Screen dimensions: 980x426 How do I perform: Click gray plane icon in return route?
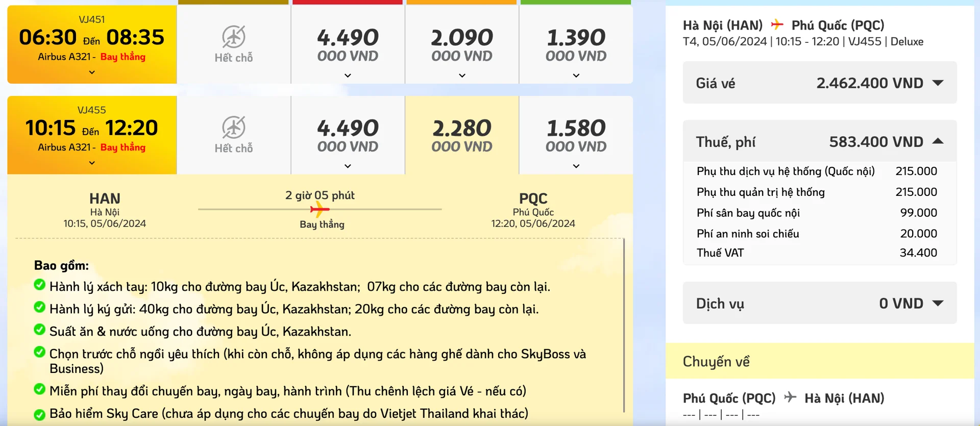click(790, 397)
